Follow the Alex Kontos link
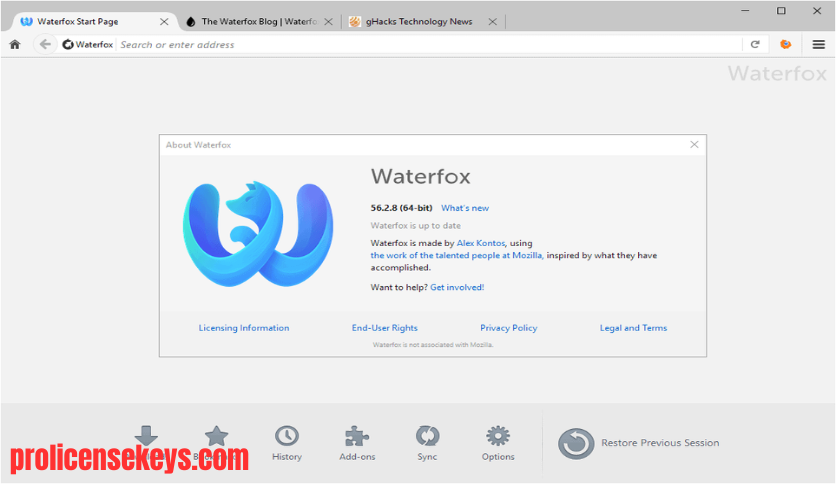The image size is (836, 484). pos(480,243)
